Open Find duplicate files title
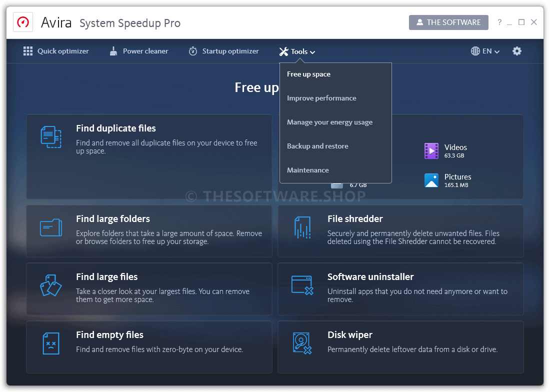Screen dimensions: 550x392 tap(116, 128)
